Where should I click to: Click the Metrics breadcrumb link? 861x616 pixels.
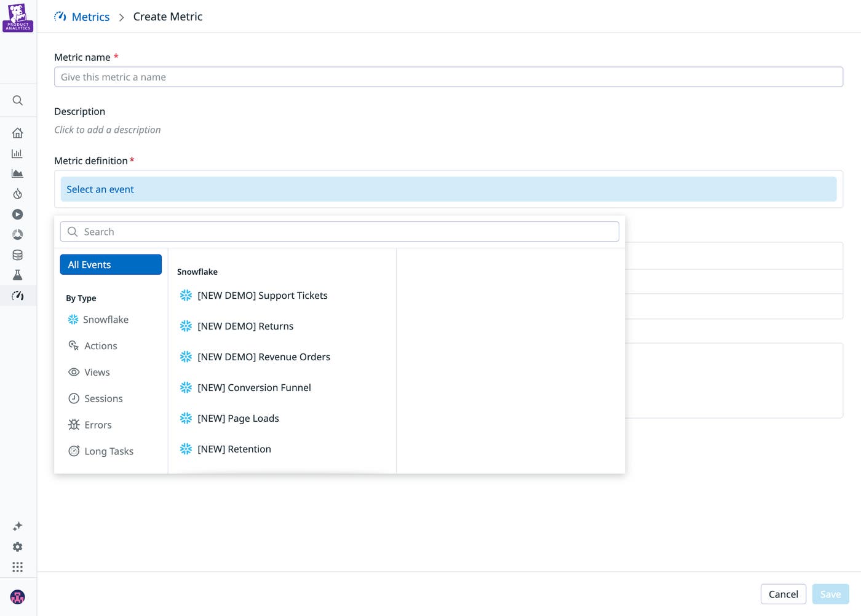[90, 17]
